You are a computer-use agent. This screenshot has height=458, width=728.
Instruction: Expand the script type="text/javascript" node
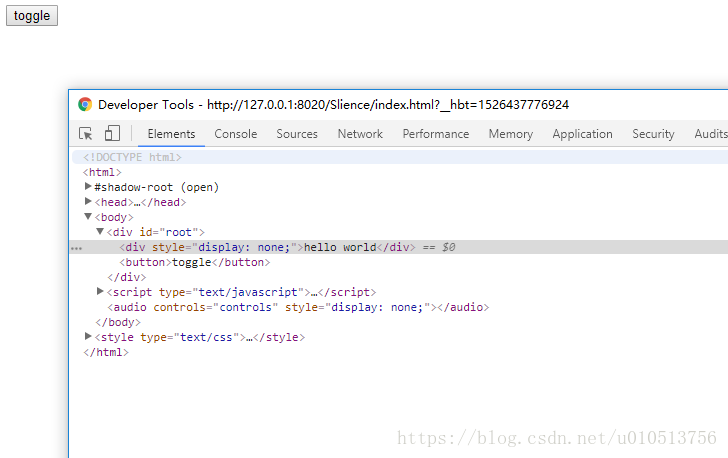click(100, 291)
